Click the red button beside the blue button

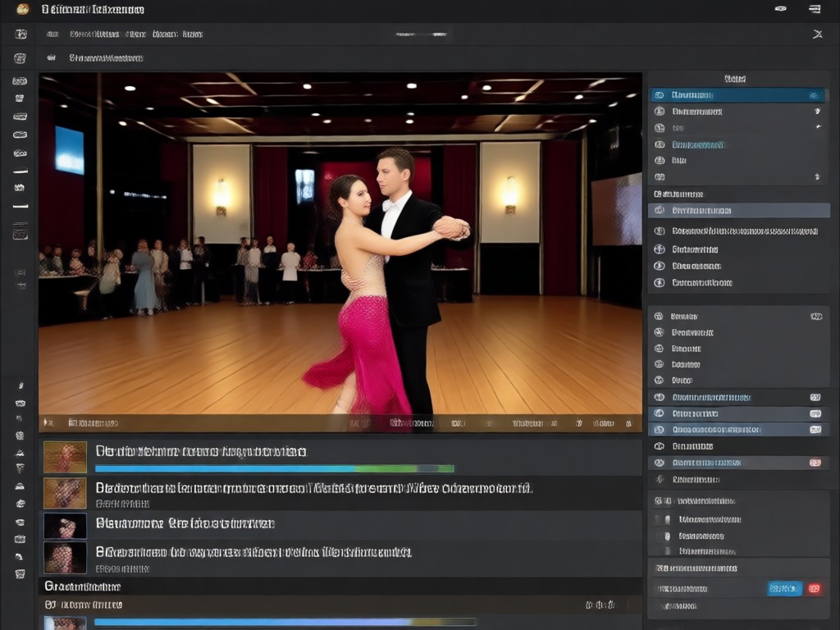click(x=815, y=589)
